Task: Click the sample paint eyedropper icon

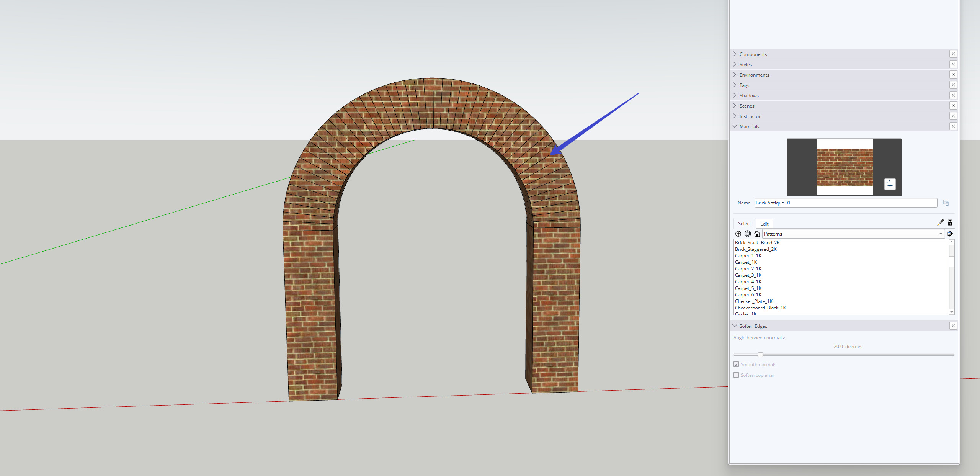Action: 940,222
